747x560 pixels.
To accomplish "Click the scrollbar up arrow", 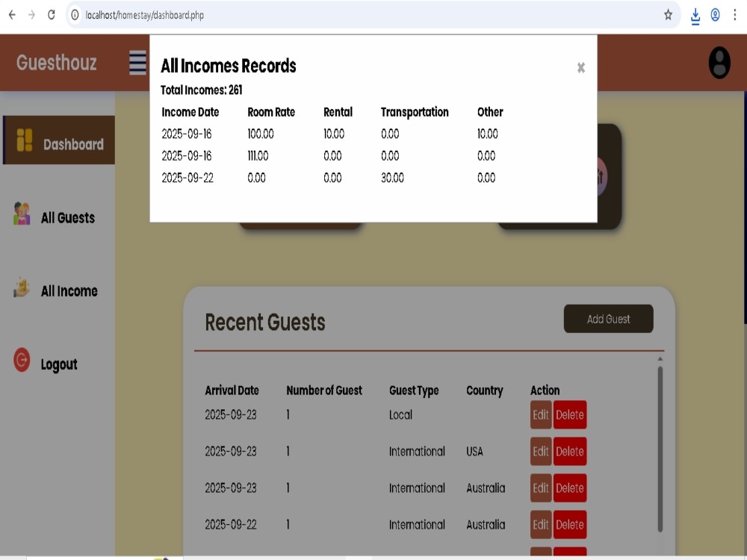I will coord(660,359).
